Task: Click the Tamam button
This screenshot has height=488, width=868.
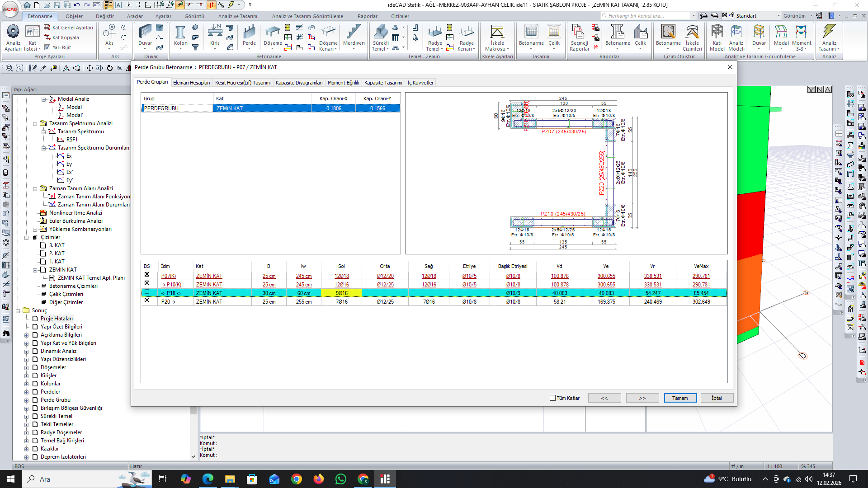Action: tap(680, 398)
